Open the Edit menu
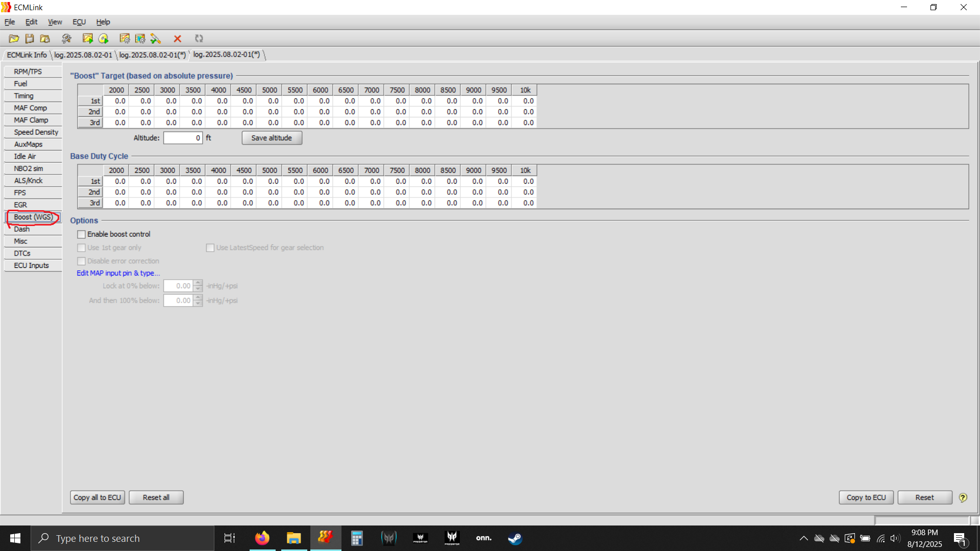Viewport: 980px width, 551px height. (31, 22)
